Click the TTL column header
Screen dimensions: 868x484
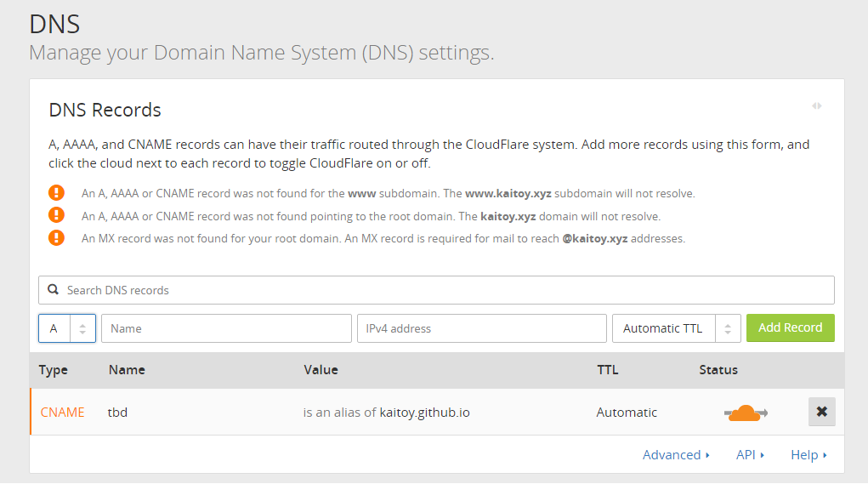607,370
